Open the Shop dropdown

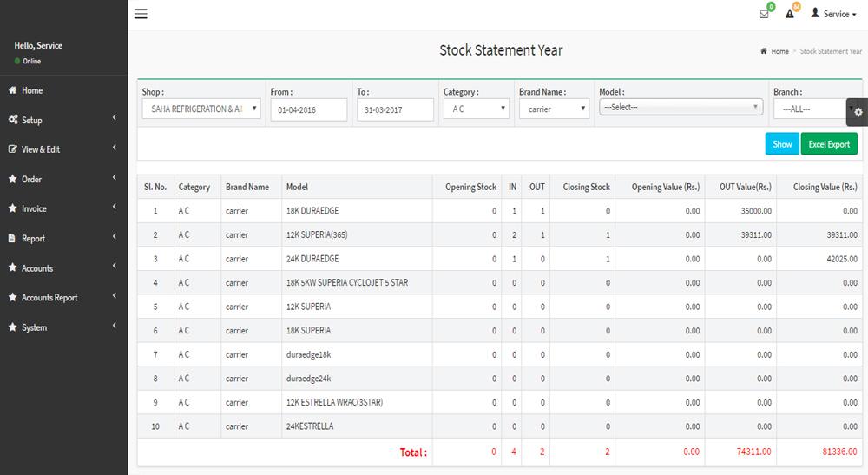201,109
